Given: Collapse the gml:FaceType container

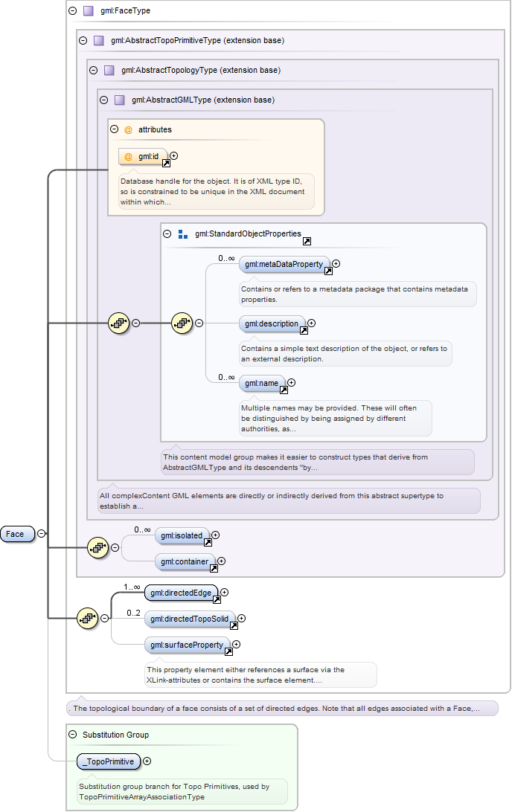Looking at the screenshot, I should tap(72, 10).
